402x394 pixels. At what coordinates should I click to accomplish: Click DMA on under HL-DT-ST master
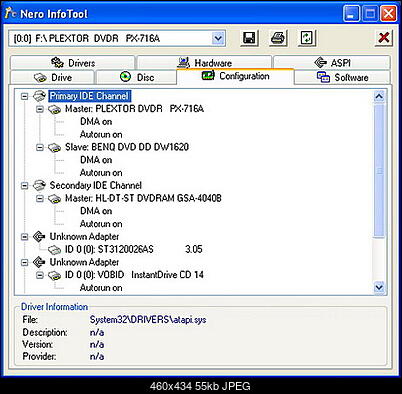(96, 211)
